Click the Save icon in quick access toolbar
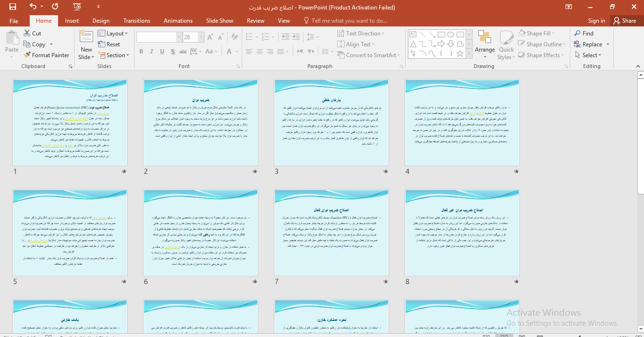The height and width of the screenshot is (337, 644). point(13,7)
